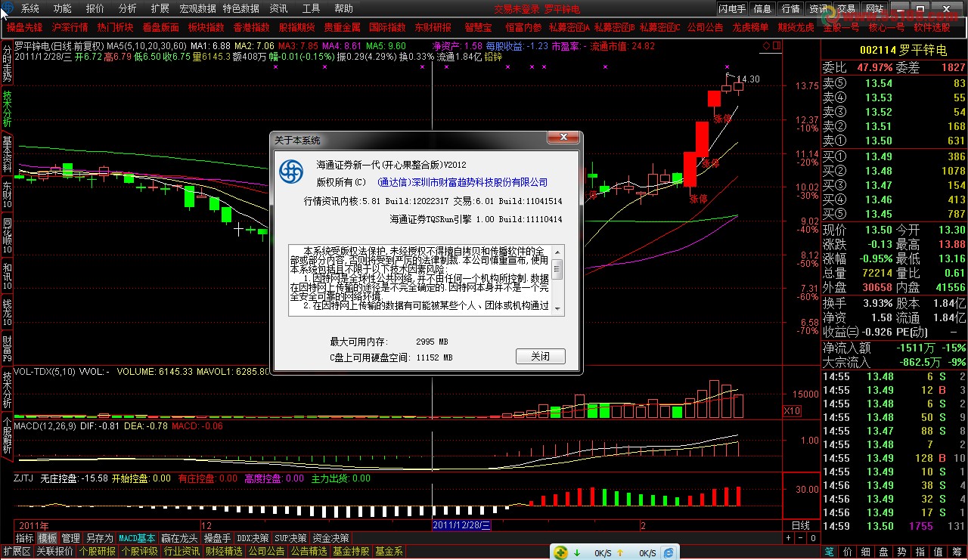Open the 功能 menu
Screen dimensions: 968x560
63,9
